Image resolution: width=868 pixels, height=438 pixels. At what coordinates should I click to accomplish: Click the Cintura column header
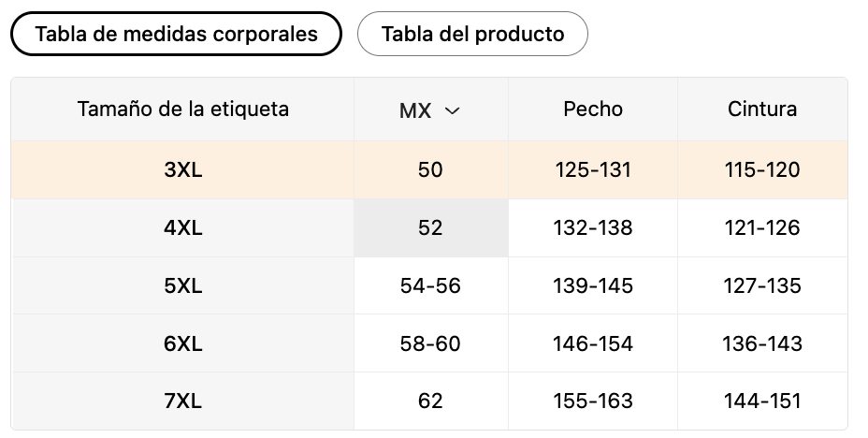pos(762,109)
